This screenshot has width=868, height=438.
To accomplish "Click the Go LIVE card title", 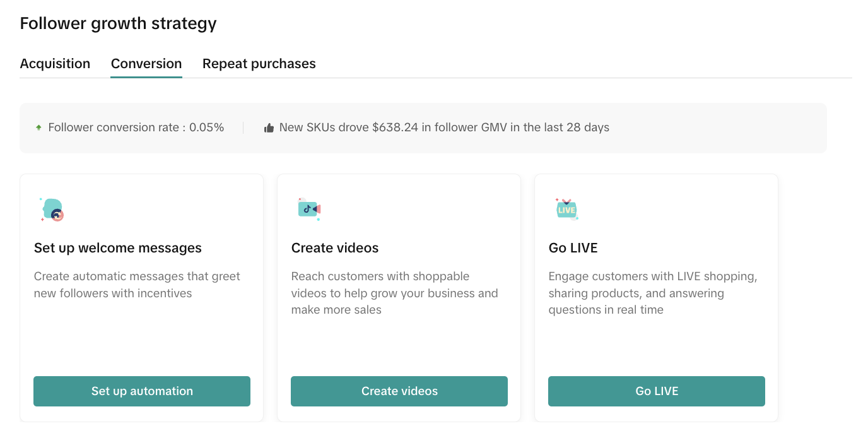I will click(573, 248).
